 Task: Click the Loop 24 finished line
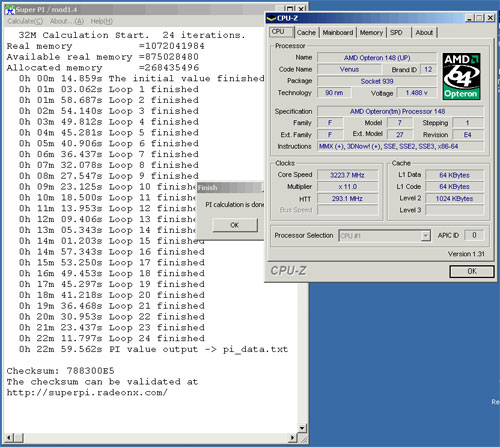112,338
